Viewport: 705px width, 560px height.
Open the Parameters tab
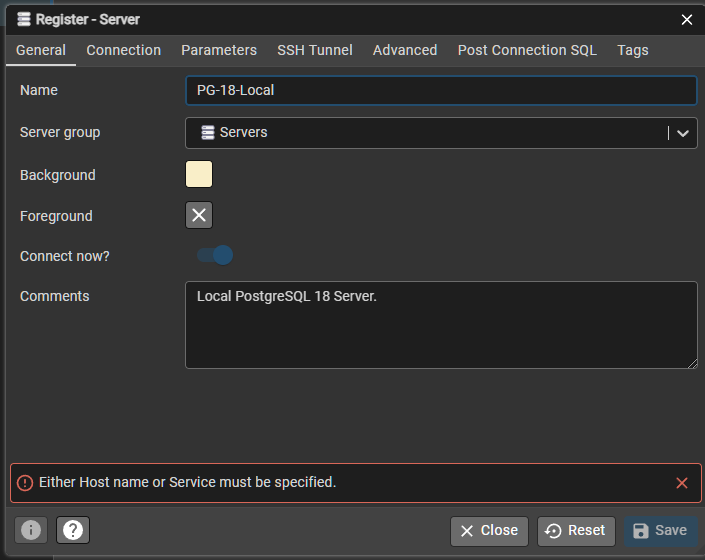click(x=219, y=50)
